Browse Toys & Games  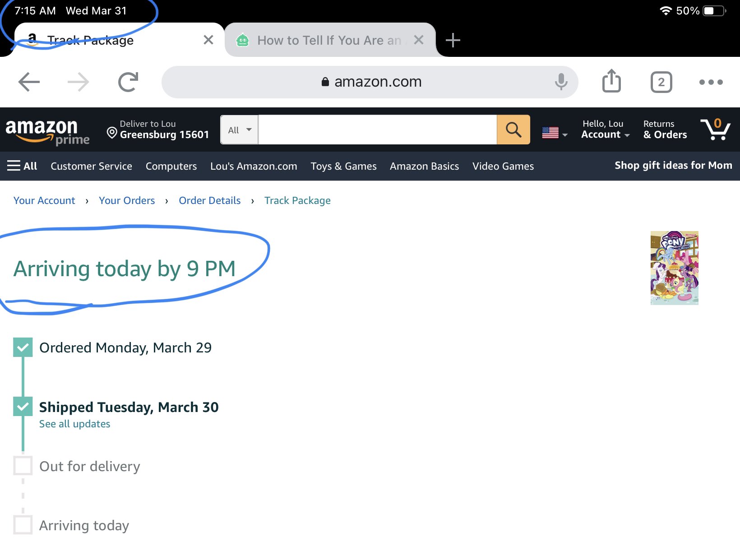343,166
